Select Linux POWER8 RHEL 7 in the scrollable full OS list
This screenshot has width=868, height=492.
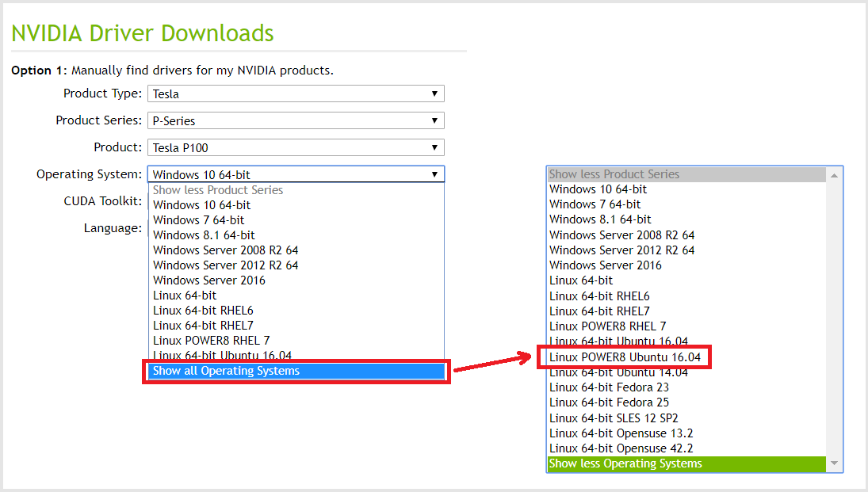[x=686, y=326]
